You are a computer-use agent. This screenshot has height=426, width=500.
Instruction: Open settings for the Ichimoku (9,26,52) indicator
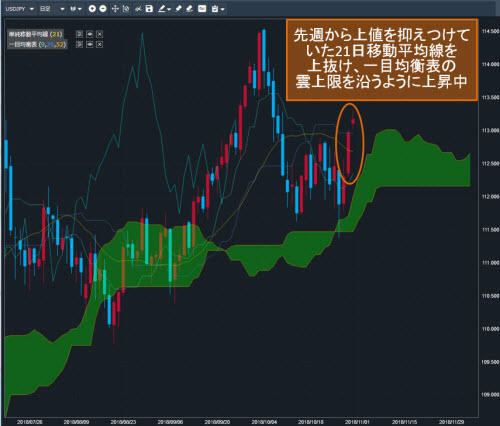[x=79, y=44]
